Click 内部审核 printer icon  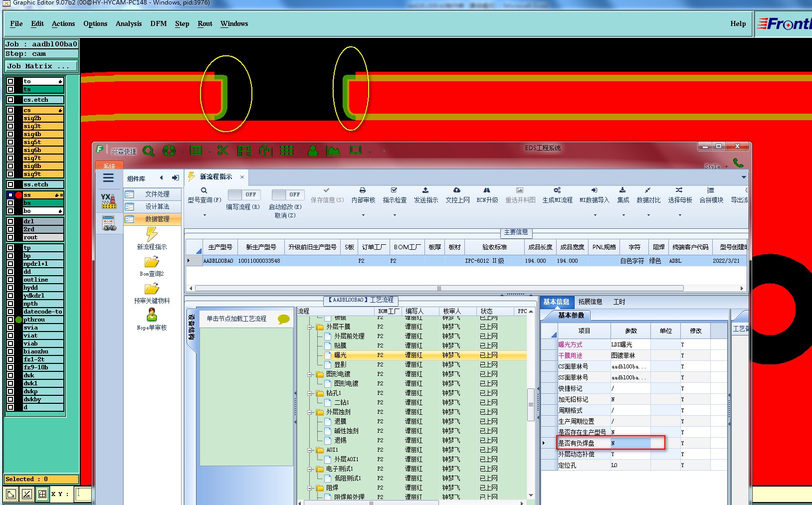coord(363,190)
